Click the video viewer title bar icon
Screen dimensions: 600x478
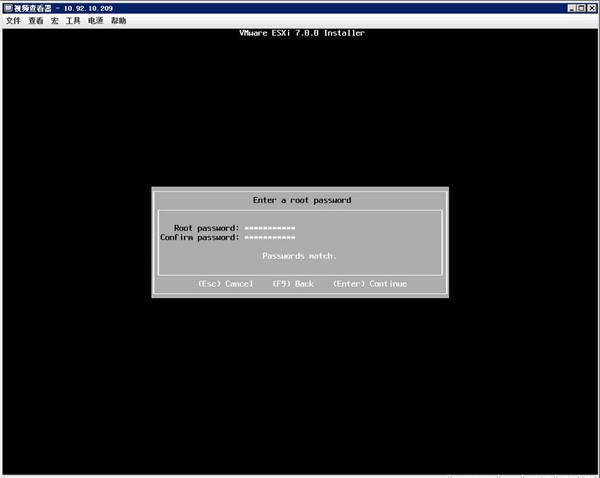8,8
